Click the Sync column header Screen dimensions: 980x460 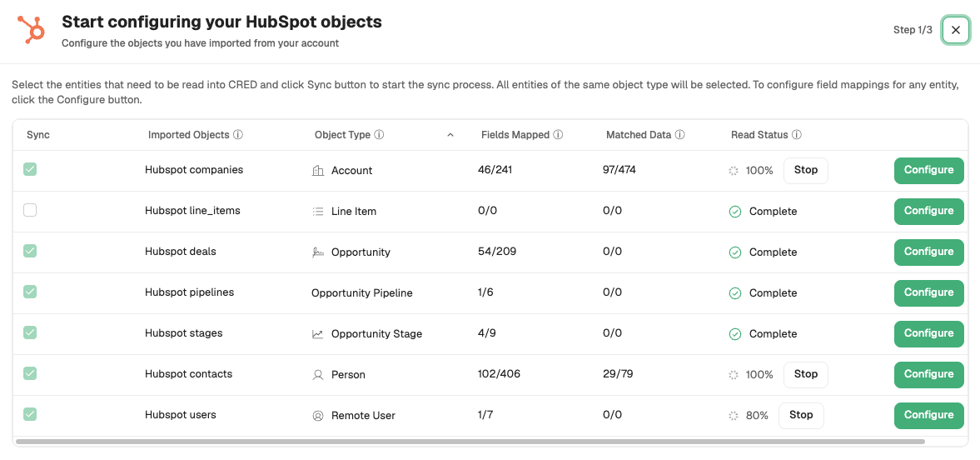pos(38,134)
